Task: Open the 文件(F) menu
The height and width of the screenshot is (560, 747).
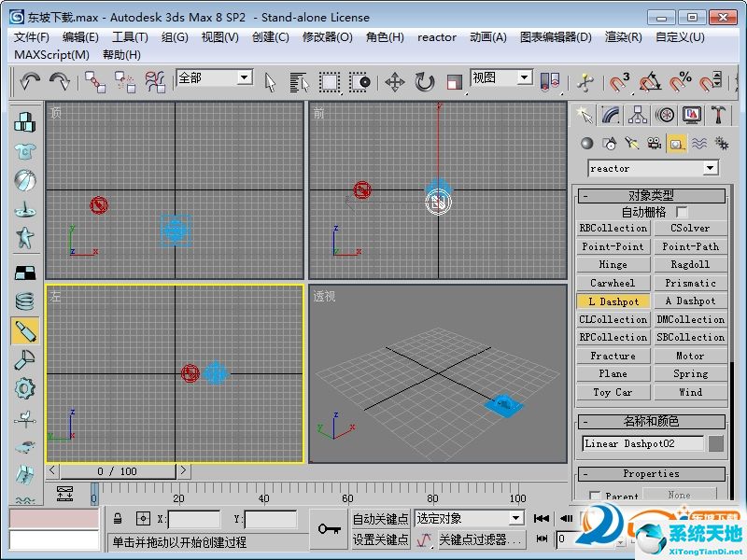Action: (x=32, y=37)
